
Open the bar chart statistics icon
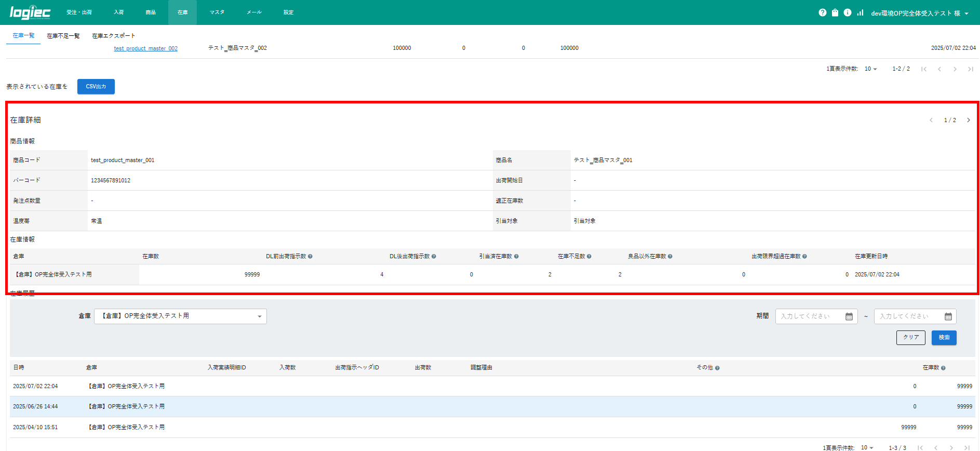[x=860, y=12]
